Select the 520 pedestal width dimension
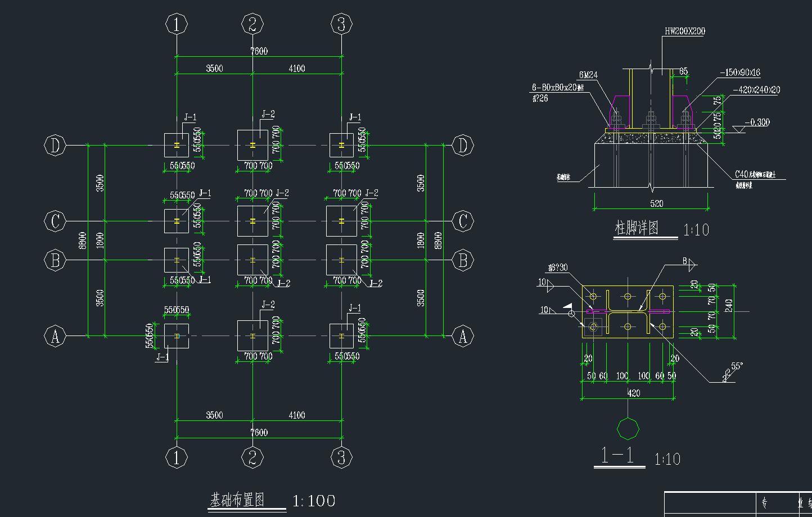This screenshot has width=812, height=517. pyautogui.click(x=656, y=203)
